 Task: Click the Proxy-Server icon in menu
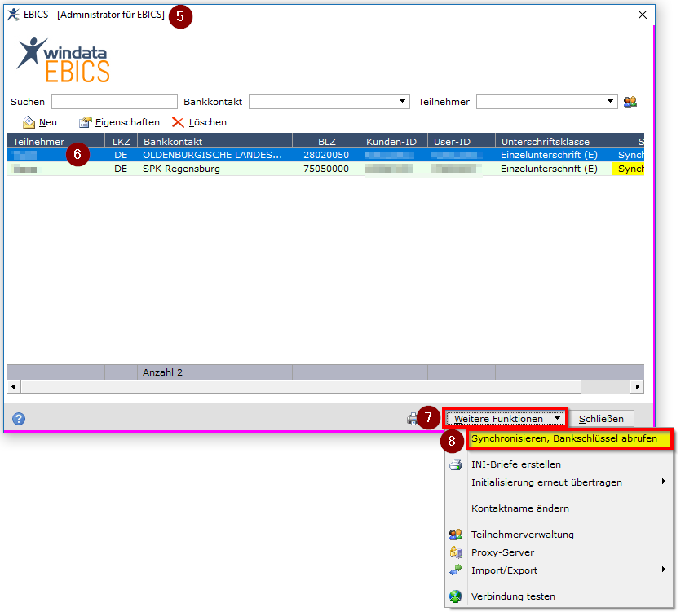point(456,552)
